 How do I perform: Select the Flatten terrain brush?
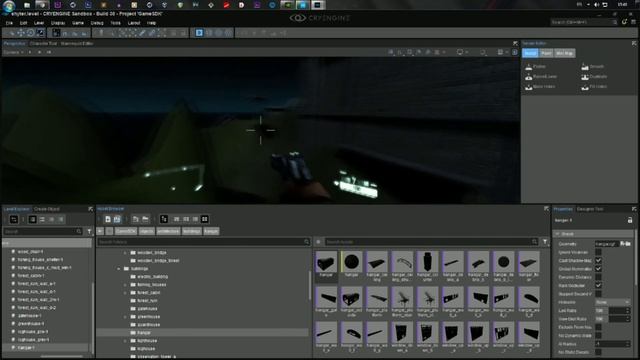536,67
